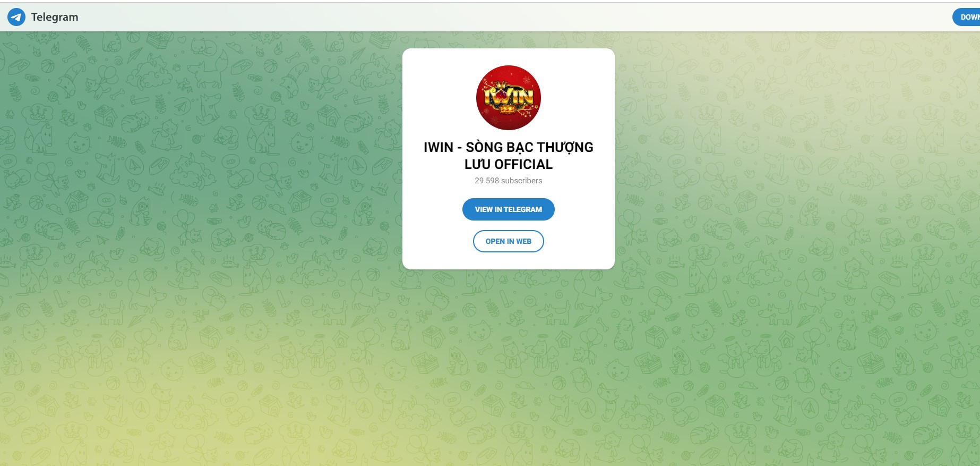Click the word LƯU in channel name
This screenshot has height=466, width=980.
(477, 164)
